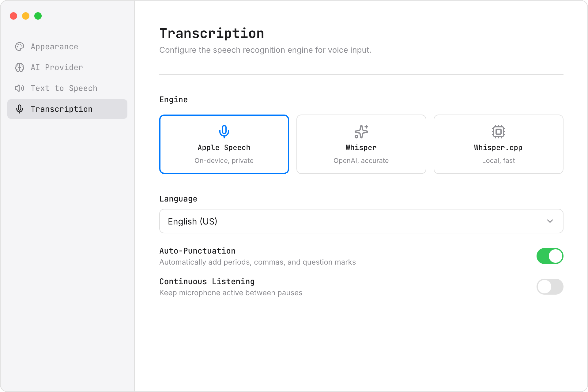Open the Language dropdown chevron
Viewport: 588px width, 392px height.
[x=550, y=221]
